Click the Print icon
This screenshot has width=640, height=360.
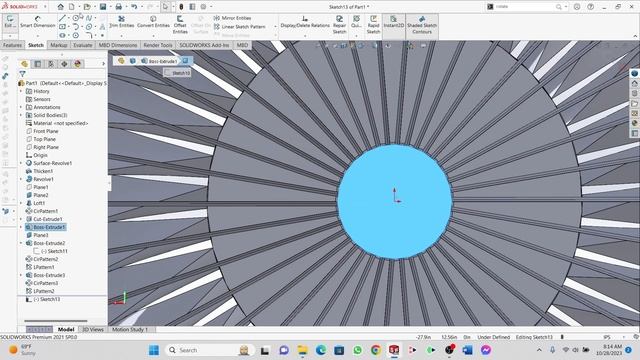[118, 7]
